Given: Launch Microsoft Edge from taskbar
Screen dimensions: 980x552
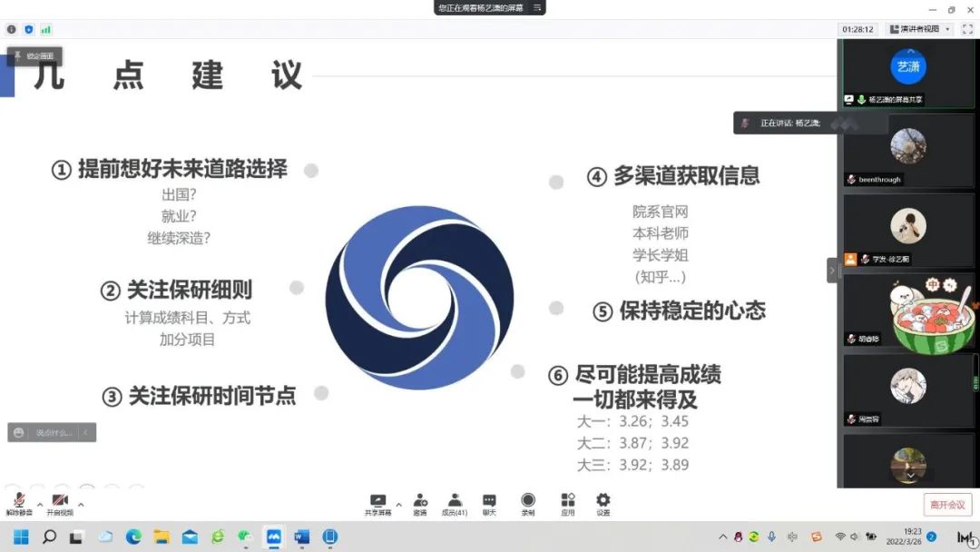Looking at the screenshot, I should [x=133, y=537].
